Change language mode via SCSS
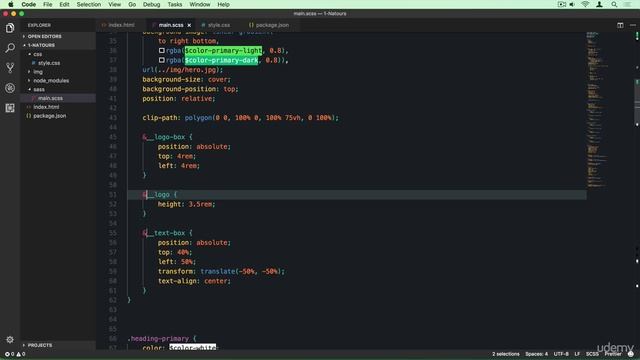 [592, 354]
